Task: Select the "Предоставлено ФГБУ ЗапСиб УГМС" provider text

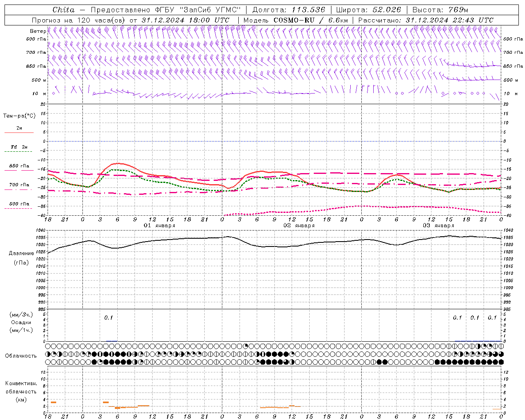Action: pos(165,10)
